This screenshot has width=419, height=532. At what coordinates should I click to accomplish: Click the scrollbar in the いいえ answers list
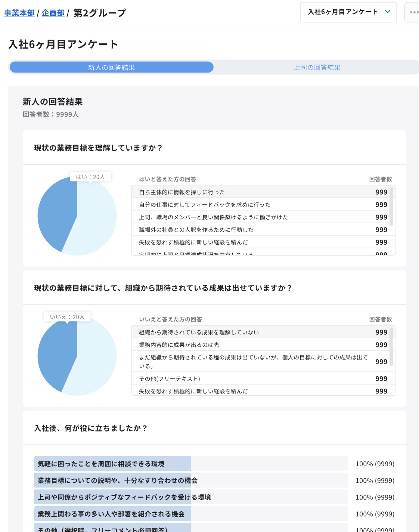391,347
